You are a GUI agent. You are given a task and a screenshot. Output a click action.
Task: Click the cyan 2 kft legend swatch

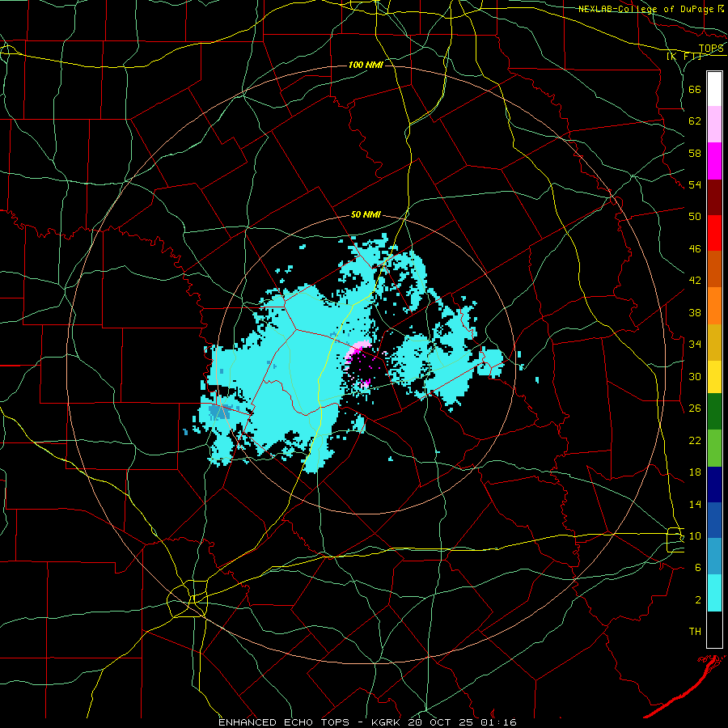[714, 593]
